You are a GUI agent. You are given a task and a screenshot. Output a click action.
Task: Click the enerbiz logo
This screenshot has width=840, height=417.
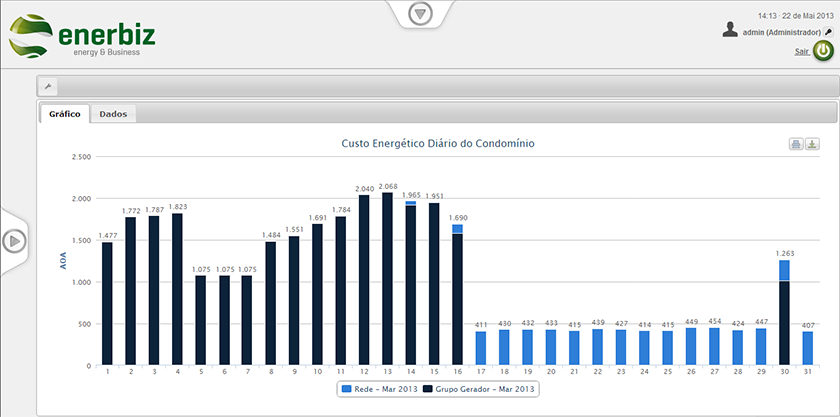(82, 36)
